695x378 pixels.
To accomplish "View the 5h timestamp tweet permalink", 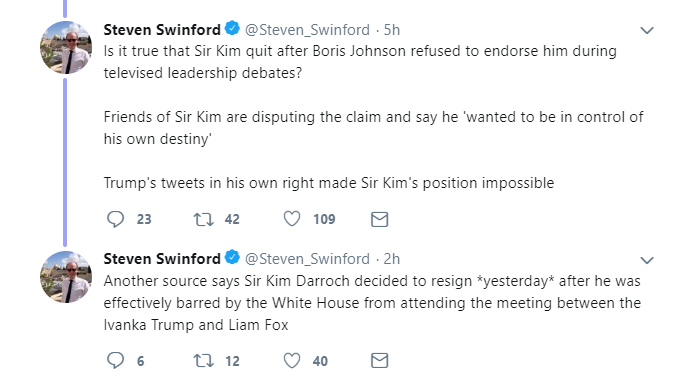I will point(392,30).
